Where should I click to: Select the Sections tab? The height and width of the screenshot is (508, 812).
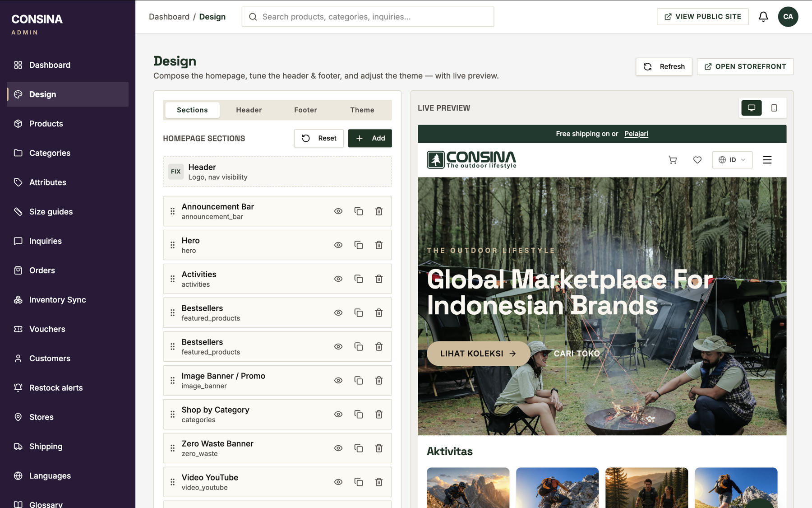(x=192, y=110)
